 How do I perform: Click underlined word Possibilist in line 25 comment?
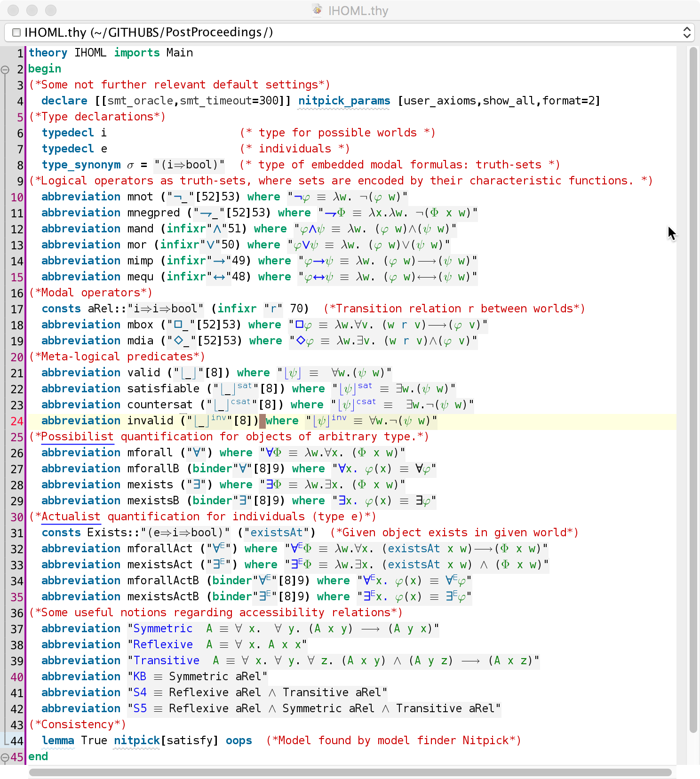[77, 437]
